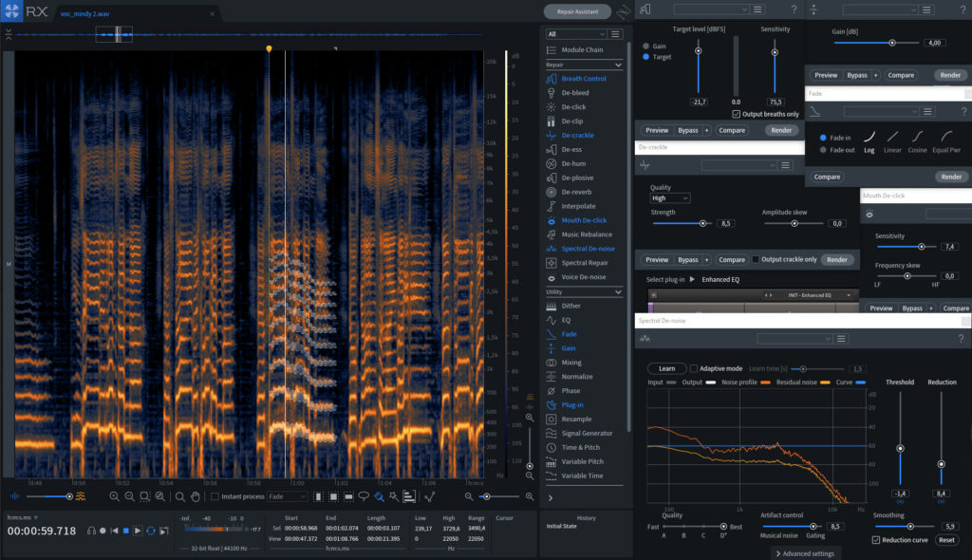This screenshot has width=972, height=560.
Task: Open the All module filter dropdown
Action: tap(576, 34)
